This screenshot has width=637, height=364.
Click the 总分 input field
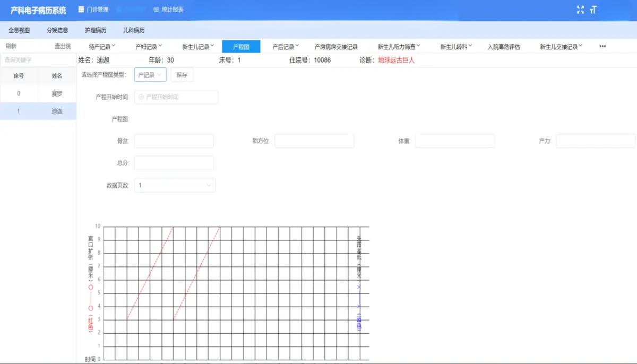pyautogui.click(x=174, y=163)
